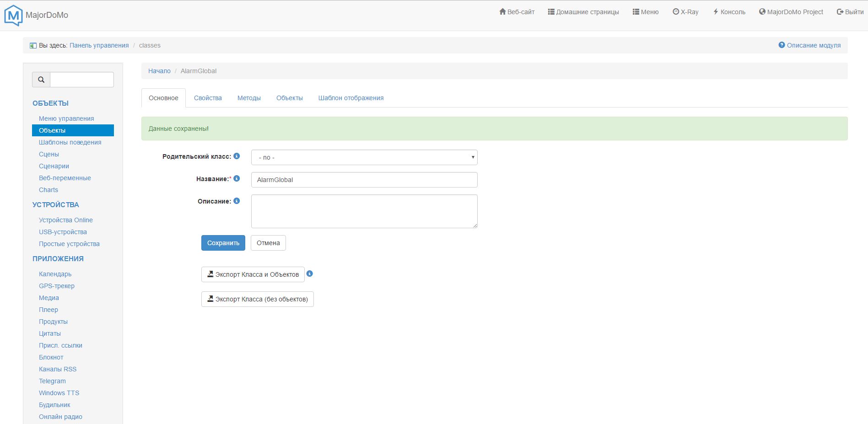Click the УСТРОЙСТВА section heading
The width and height of the screenshot is (868, 424).
(x=56, y=205)
